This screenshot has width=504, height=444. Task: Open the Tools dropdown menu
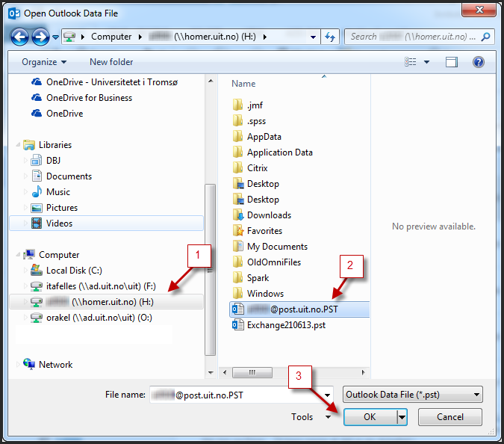click(x=311, y=417)
